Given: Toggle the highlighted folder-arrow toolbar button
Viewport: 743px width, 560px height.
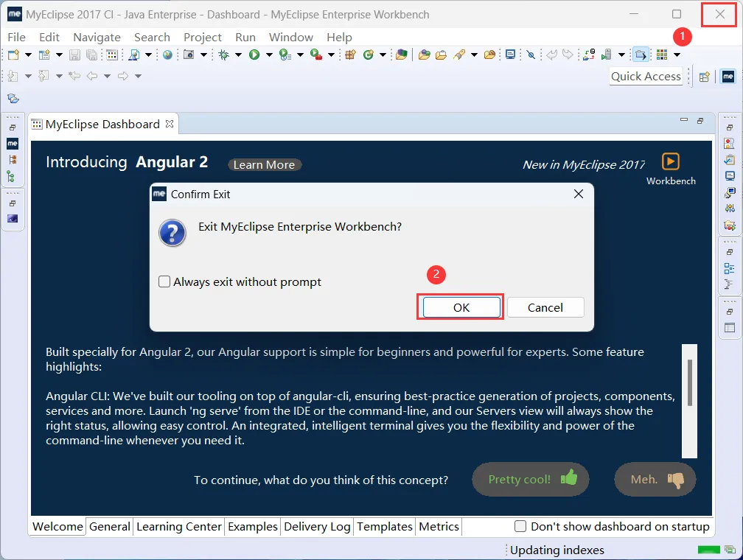Looking at the screenshot, I should [640, 55].
